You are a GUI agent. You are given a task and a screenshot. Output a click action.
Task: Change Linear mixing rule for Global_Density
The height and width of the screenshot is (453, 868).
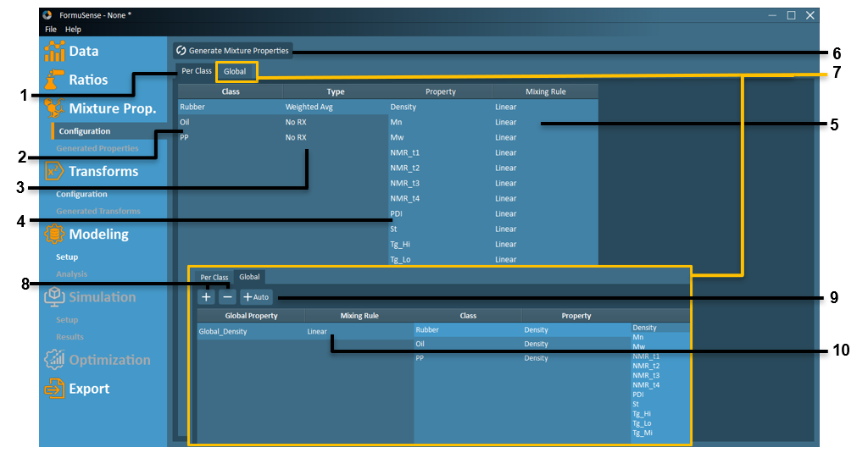coord(359,331)
